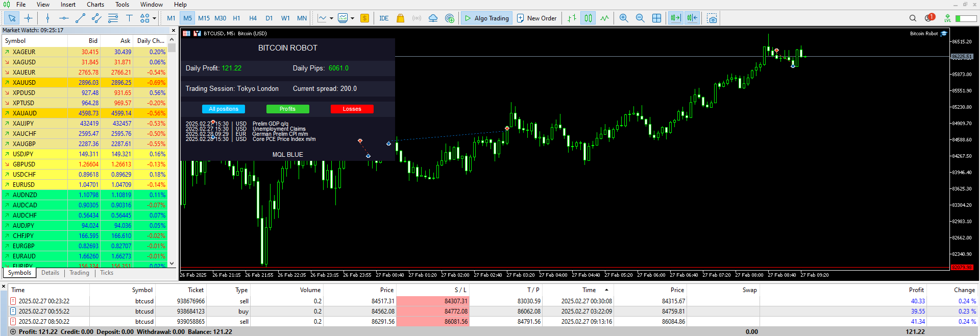Screen dimensions: 980x336
Task: Switch to H4 timeframe
Action: tap(253, 18)
